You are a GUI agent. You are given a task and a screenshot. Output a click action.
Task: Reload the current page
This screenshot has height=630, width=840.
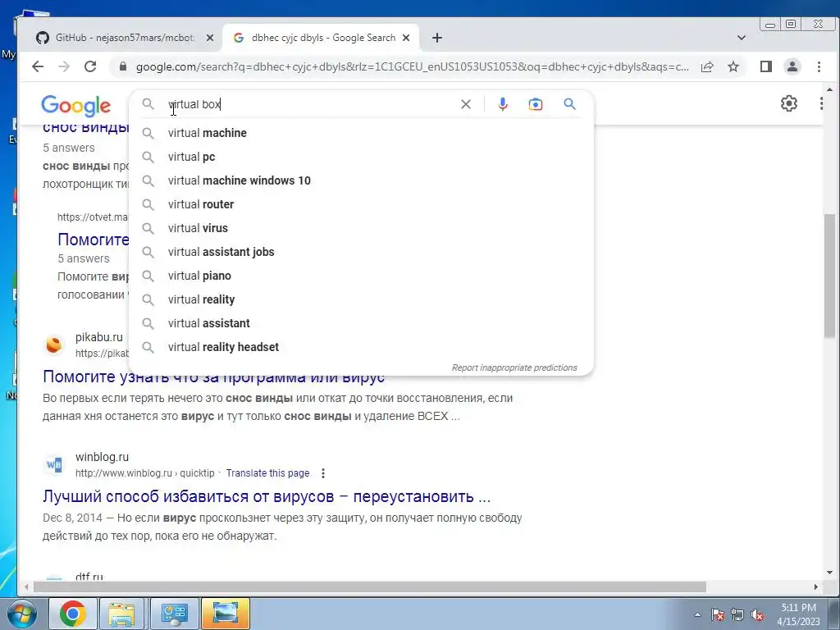pos(90,66)
